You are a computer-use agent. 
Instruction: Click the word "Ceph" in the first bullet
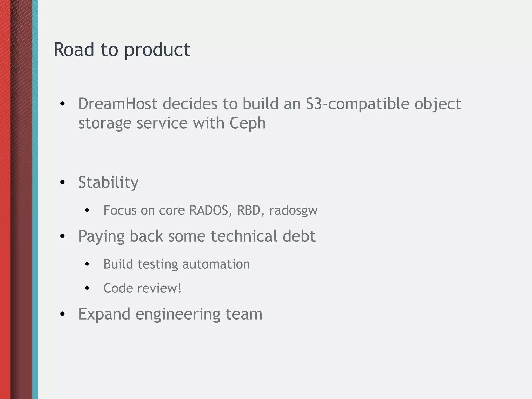[247, 123]
